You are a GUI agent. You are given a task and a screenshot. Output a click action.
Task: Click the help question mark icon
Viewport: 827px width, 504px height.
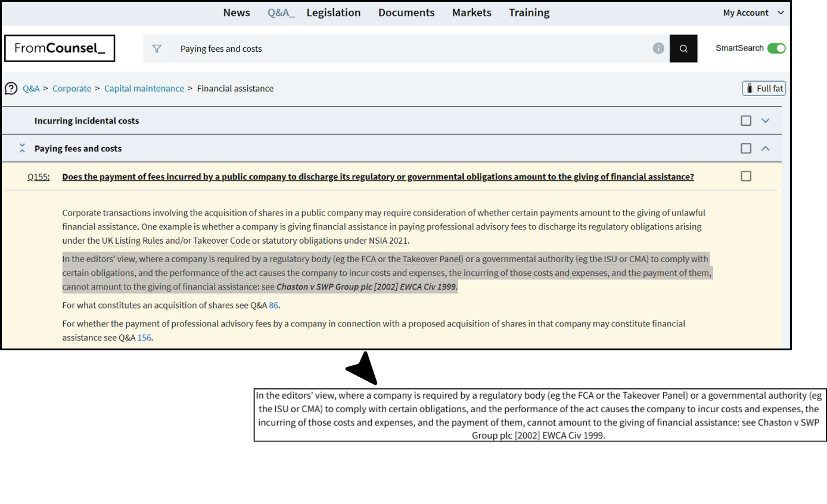(x=11, y=88)
